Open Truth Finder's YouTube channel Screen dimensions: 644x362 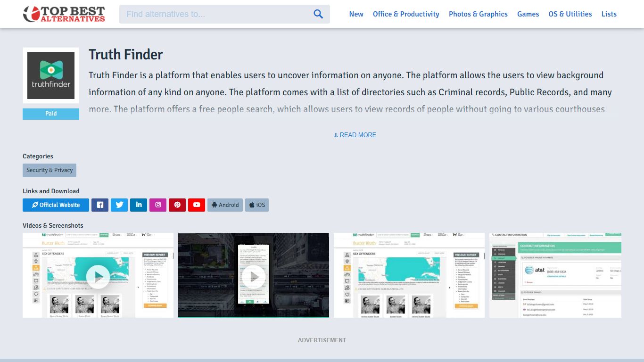(x=197, y=205)
